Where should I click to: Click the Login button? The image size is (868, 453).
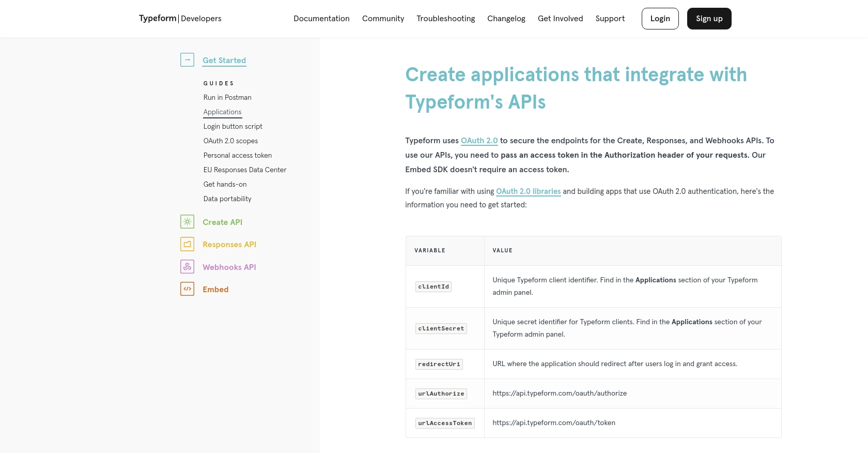click(x=660, y=19)
